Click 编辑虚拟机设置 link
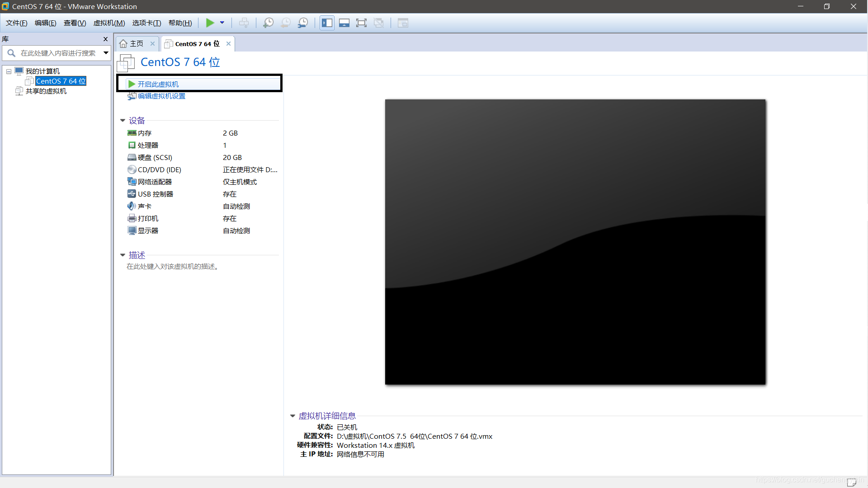 coord(161,96)
